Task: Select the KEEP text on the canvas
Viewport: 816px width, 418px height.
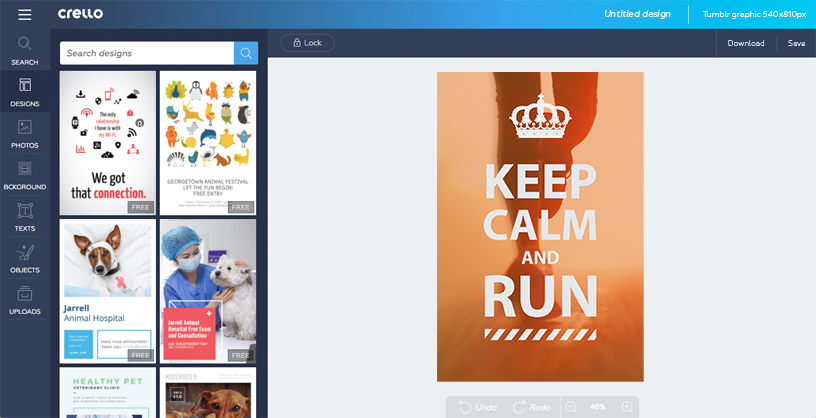Action: [540, 182]
